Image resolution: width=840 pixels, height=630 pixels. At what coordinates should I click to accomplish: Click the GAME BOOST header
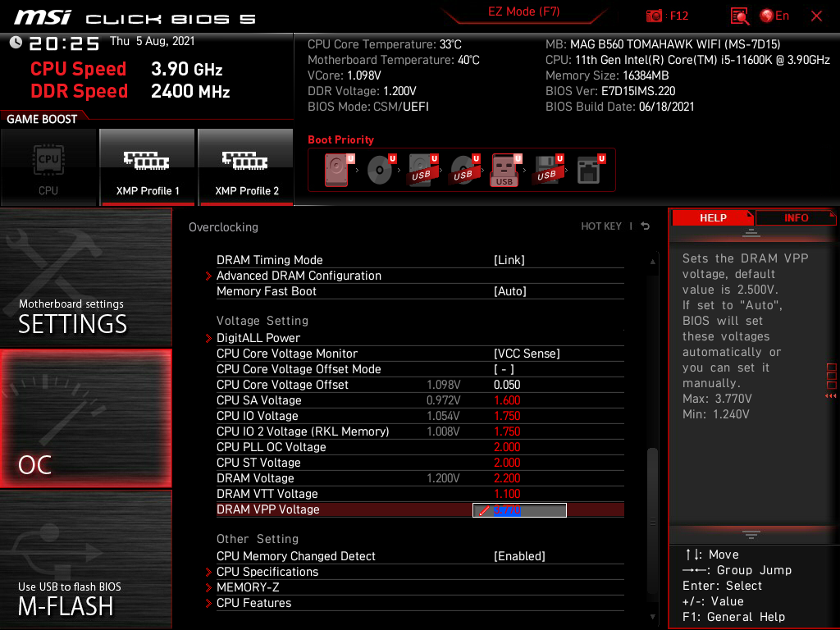click(x=42, y=119)
